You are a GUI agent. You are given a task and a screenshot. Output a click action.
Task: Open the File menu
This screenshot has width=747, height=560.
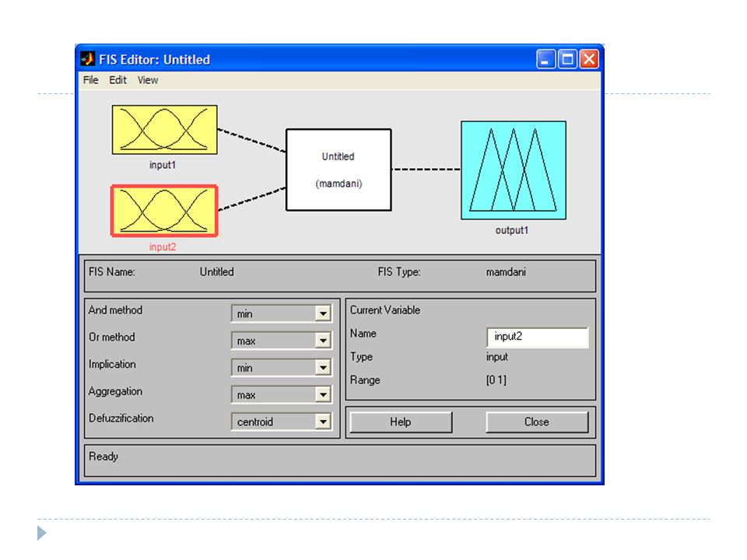pyautogui.click(x=90, y=80)
